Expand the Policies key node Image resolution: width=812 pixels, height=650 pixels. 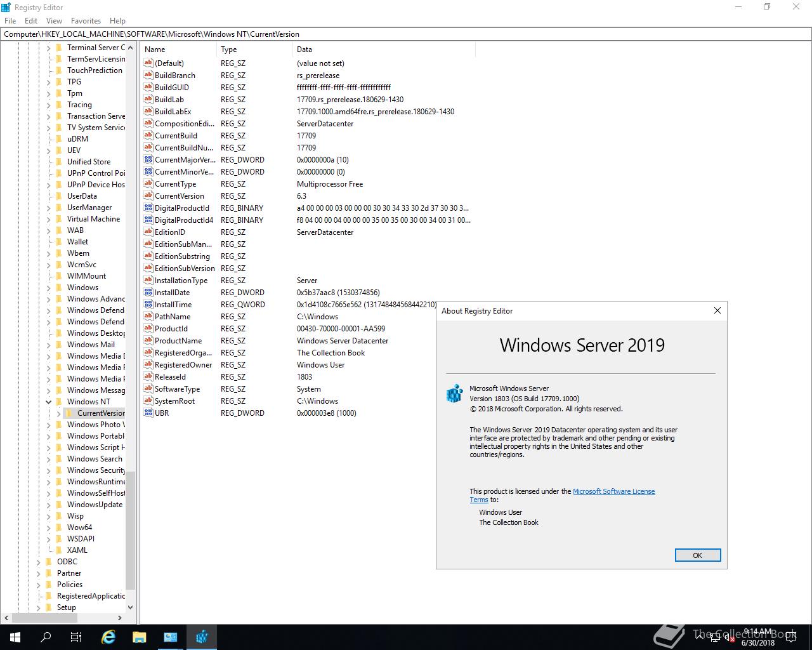39,584
